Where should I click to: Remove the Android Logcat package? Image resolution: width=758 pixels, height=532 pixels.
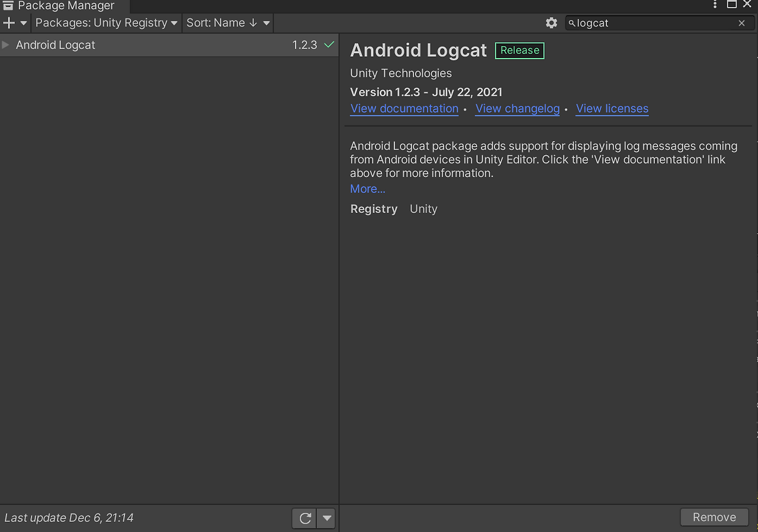(714, 517)
